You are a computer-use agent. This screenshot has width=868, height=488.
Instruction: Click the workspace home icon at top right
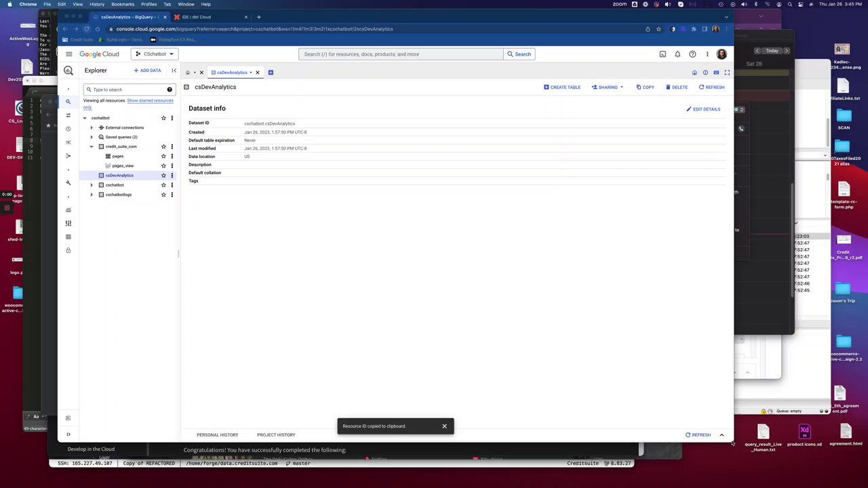[x=694, y=73]
